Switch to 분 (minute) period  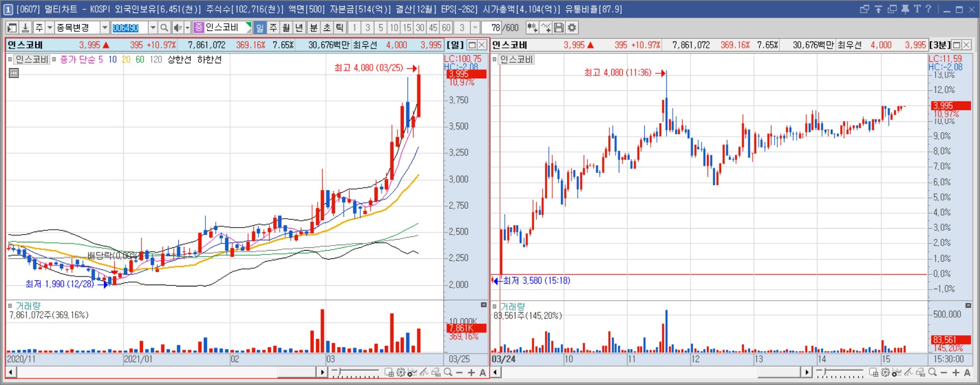pyautogui.click(x=313, y=28)
